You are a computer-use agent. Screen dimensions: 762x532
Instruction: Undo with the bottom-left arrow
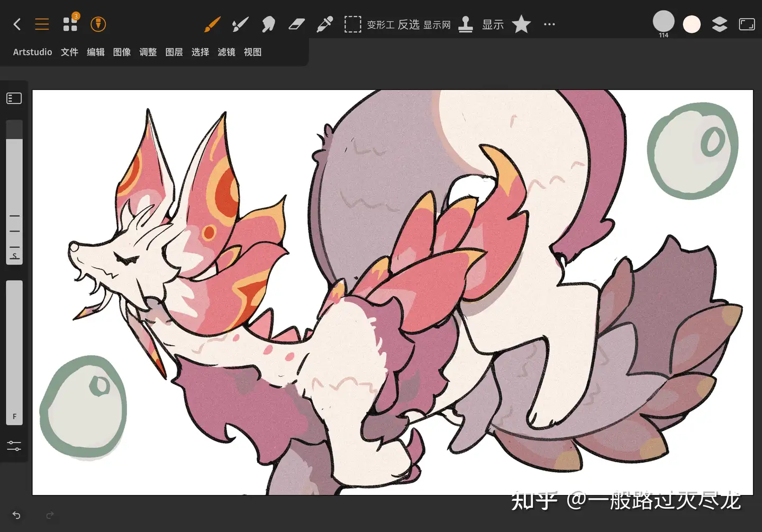(x=16, y=515)
